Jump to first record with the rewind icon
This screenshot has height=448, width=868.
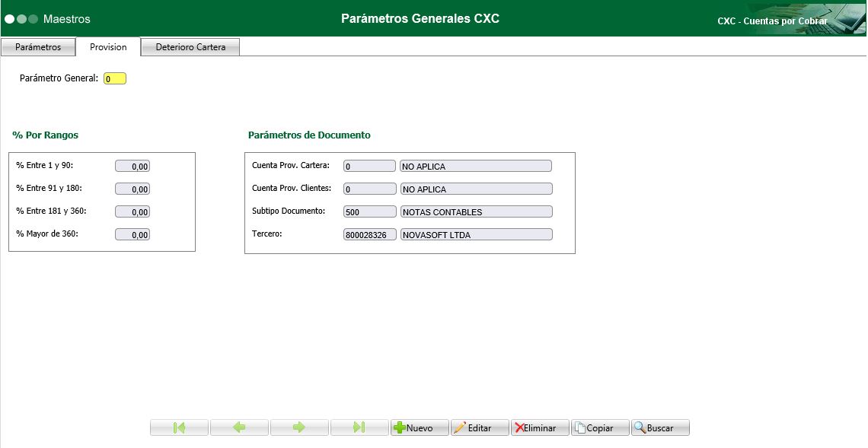(x=179, y=427)
